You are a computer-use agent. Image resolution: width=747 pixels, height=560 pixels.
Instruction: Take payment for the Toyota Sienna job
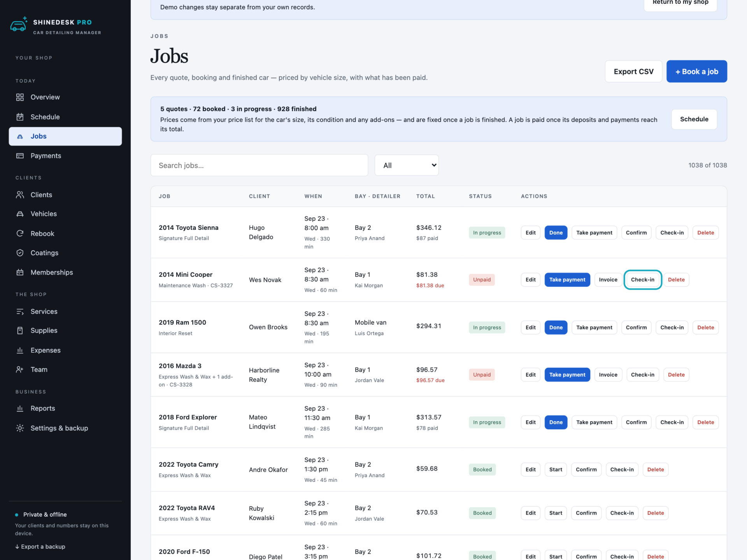(x=594, y=233)
